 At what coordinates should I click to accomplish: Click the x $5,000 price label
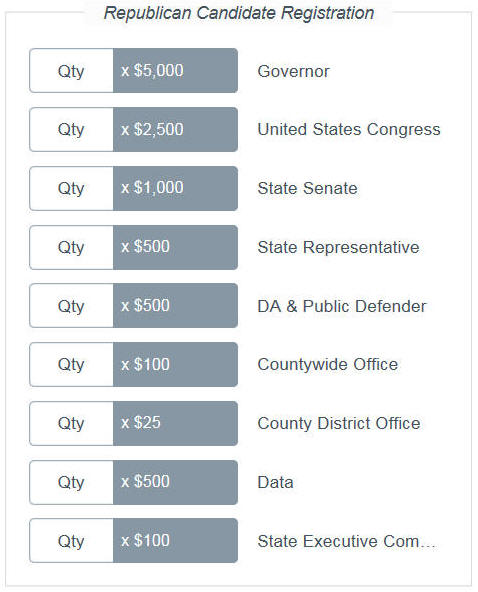[152, 71]
